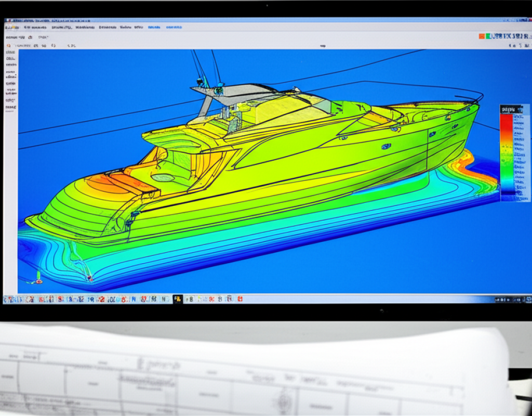Click the green square icon beside the orange one
The image size is (532, 416).
point(488,36)
